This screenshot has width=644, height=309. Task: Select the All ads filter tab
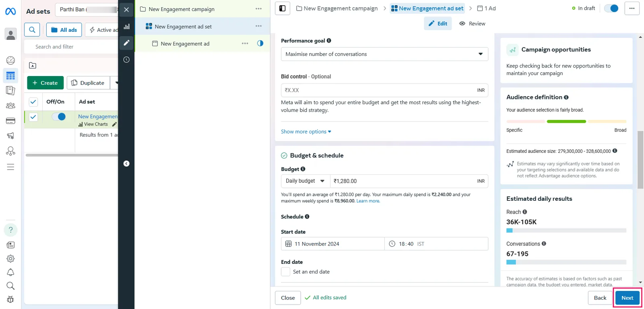[x=64, y=30]
